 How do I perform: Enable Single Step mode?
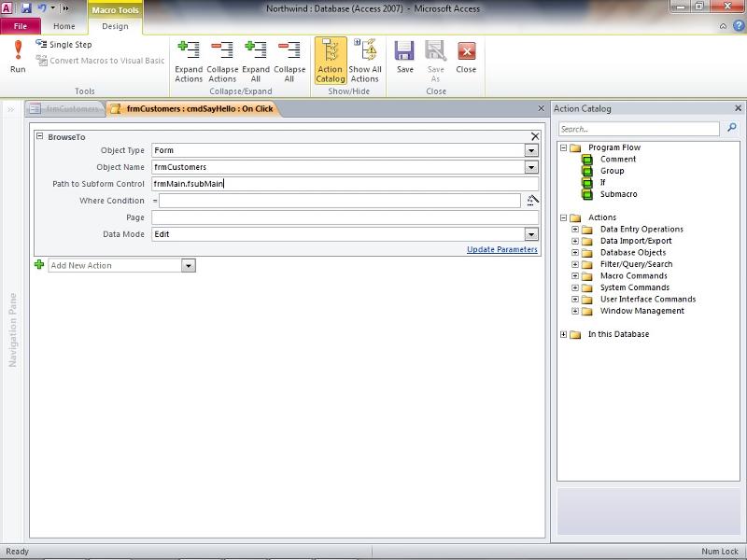(63, 44)
